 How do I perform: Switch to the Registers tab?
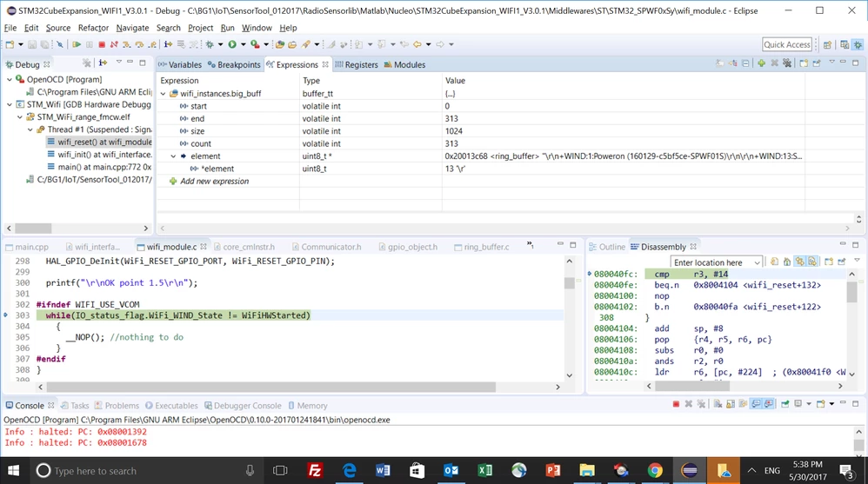tap(357, 64)
